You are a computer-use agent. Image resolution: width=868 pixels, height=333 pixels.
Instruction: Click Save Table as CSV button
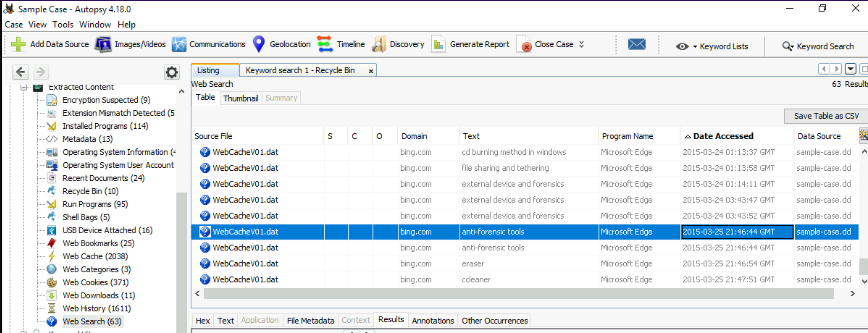[826, 116]
